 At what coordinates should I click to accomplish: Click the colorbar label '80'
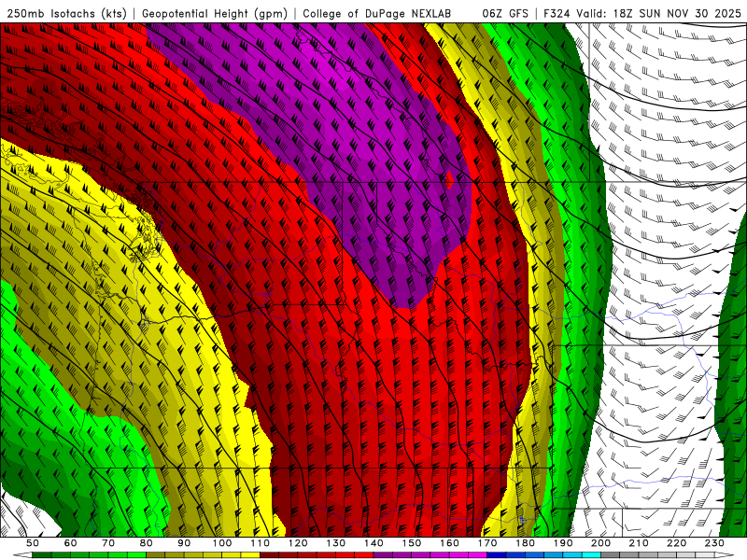point(147,543)
